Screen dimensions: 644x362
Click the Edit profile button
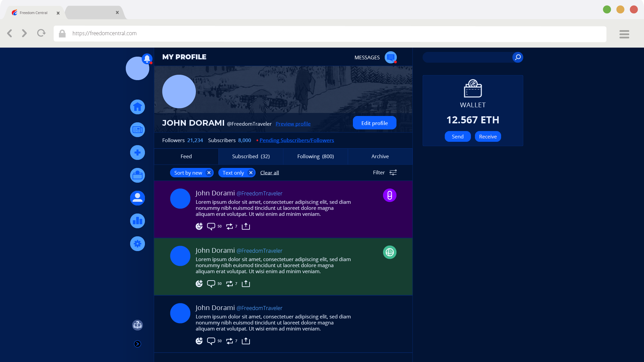[374, 123]
